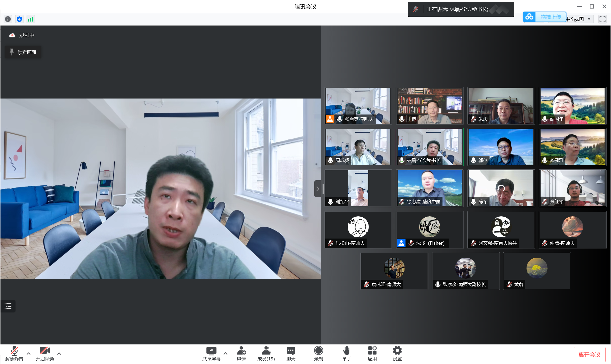Raise hand with 举手
The height and width of the screenshot is (364, 611).
coord(347,354)
